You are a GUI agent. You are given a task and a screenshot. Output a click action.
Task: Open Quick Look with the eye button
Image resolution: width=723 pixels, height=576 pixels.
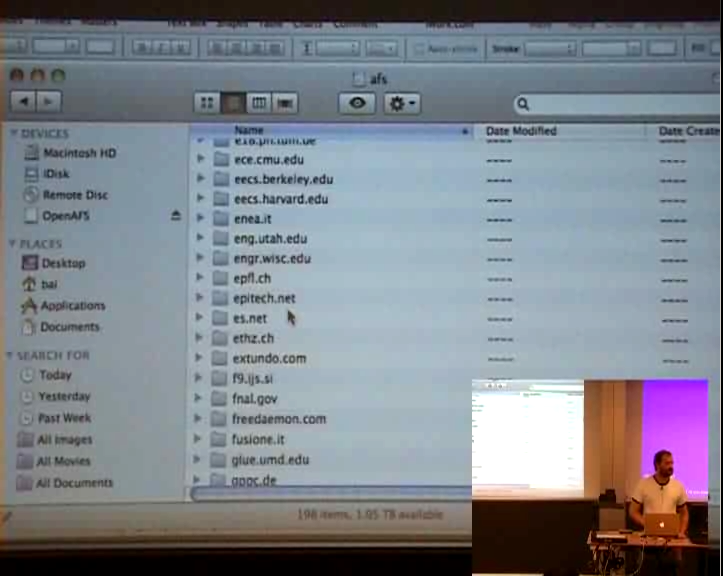[x=356, y=103]
